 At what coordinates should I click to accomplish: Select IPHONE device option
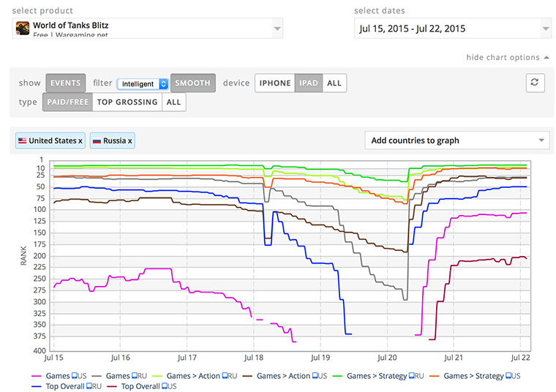tap(275, 83)
